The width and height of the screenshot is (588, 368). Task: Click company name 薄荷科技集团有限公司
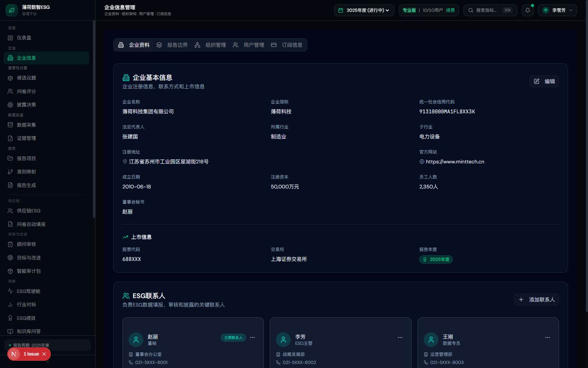coord(148,112)
